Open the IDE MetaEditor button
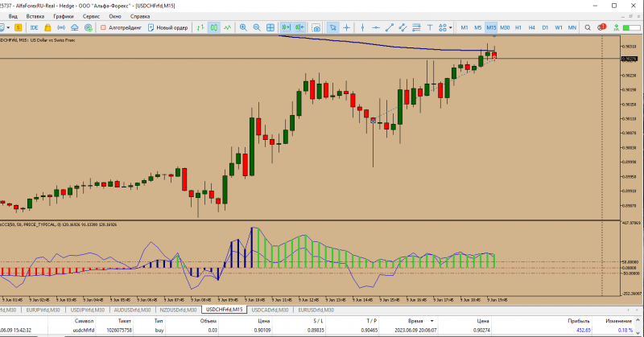The image size is (644, 337). pos(34,27)
